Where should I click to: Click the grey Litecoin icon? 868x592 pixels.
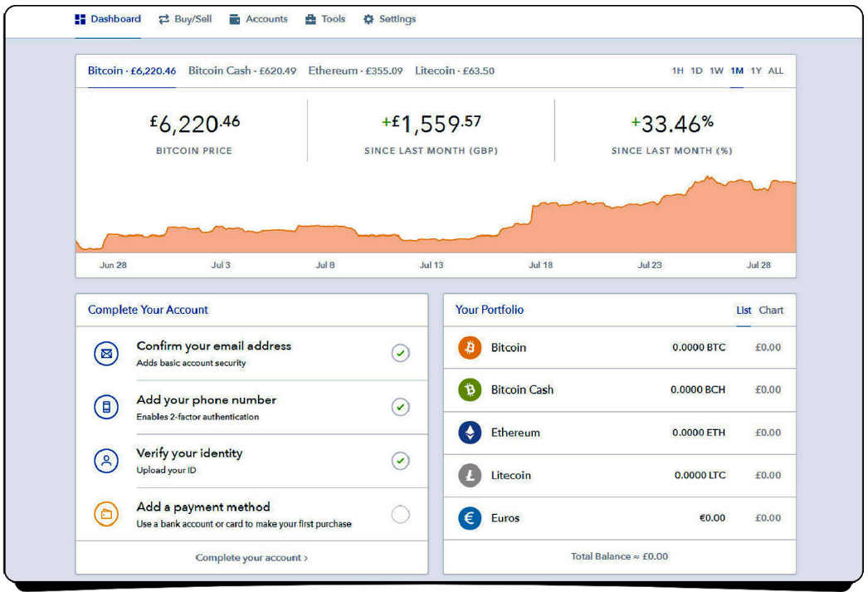click(470, 475)
